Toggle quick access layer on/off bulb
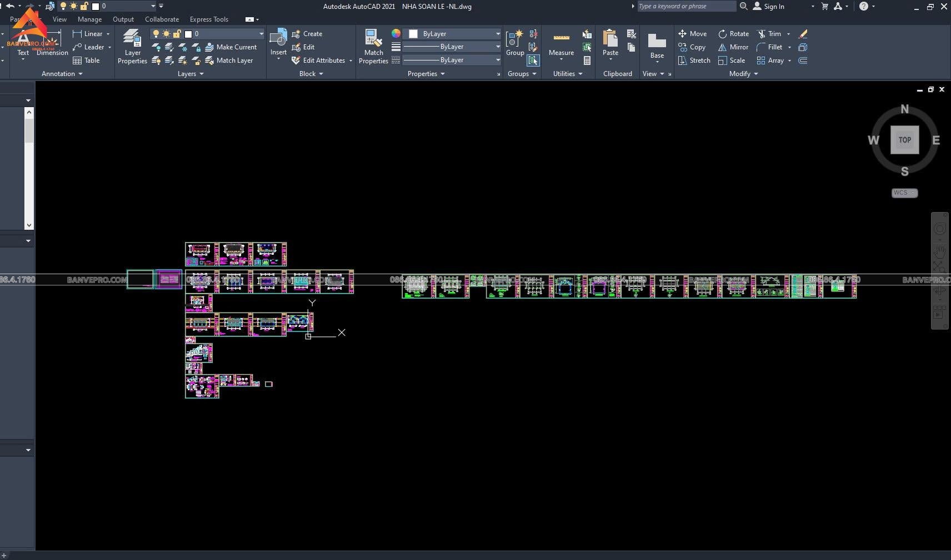Image resolution: width=951 pixels, height=560 pixels. [x=63, y=6]
